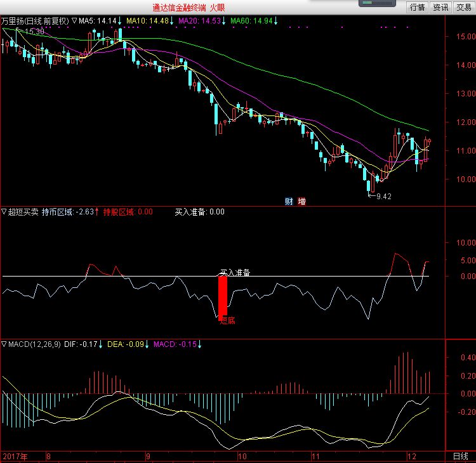
Task: Click the 持股区域: 0.00 value
Action: tap(128, 212)
